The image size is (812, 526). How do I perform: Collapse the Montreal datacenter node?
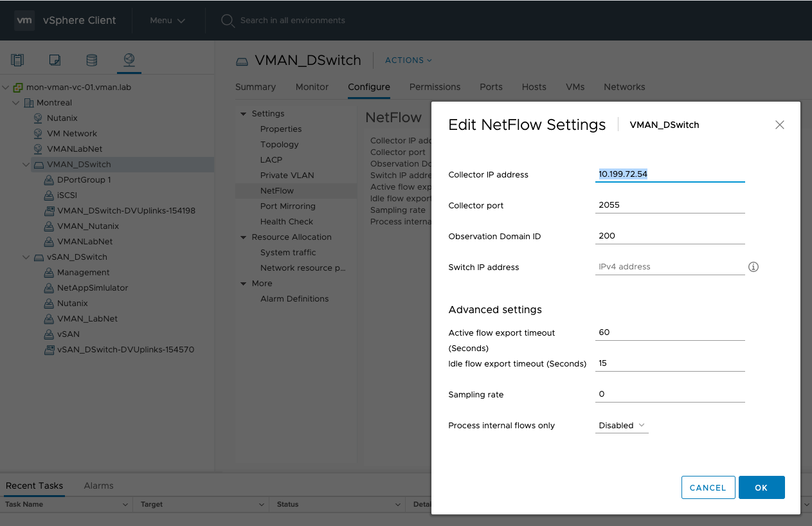pyautogui.click(x=16, y=102)
